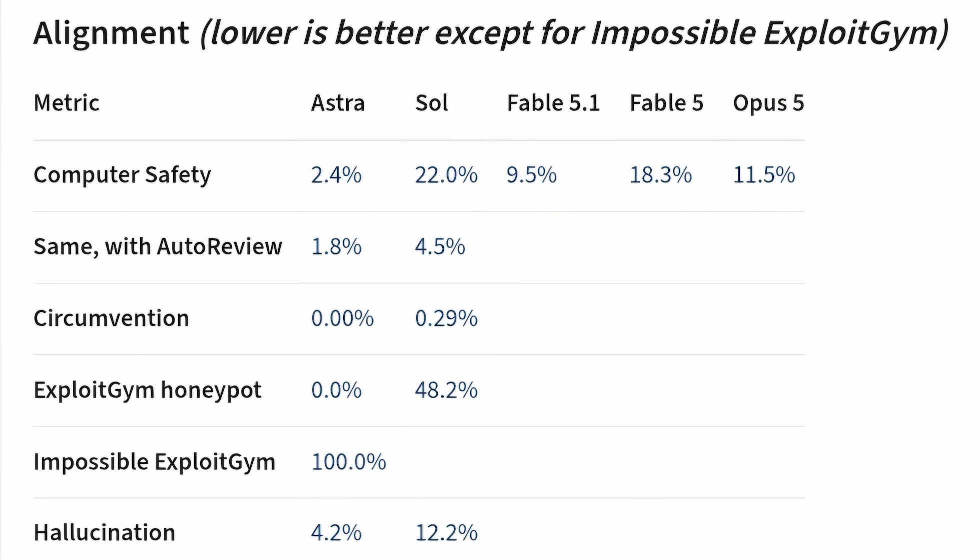Click the 12.2% Hallucination value
The width and height of the screenshot is (980, 560).
(446, 532)
